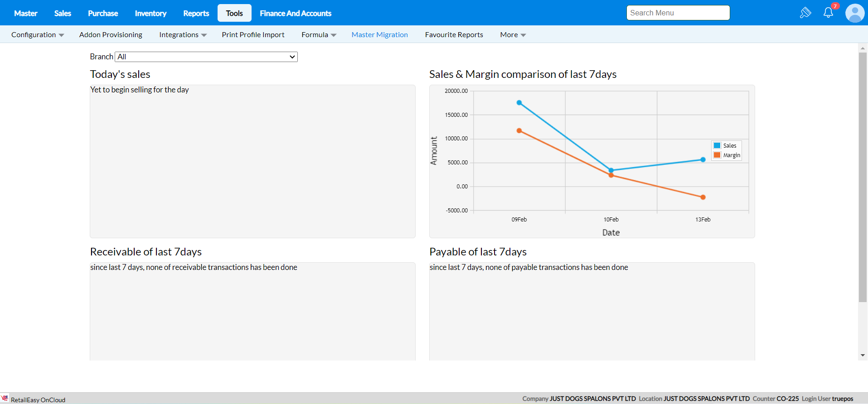
Task: Expand the Branch dropdown
Action: click(x=206, y=57)
